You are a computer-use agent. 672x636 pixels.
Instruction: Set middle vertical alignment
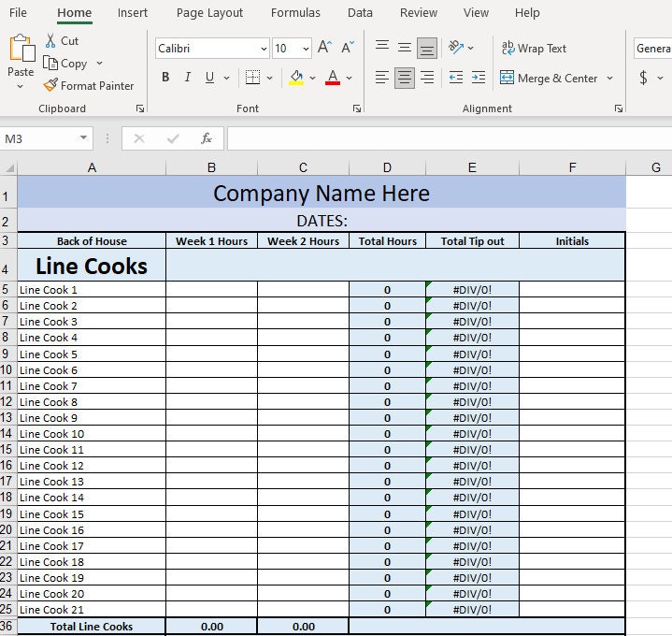point(404,47)
